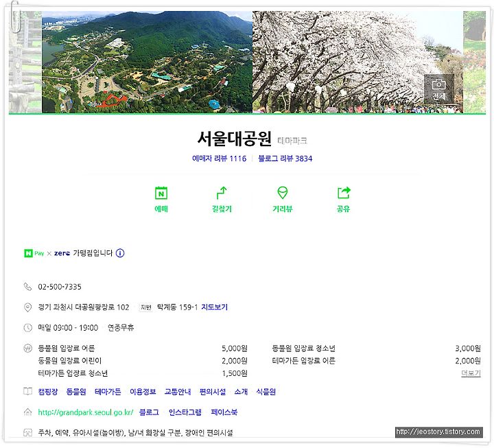Open the park's 블로그 link

(x=149, y=412)
